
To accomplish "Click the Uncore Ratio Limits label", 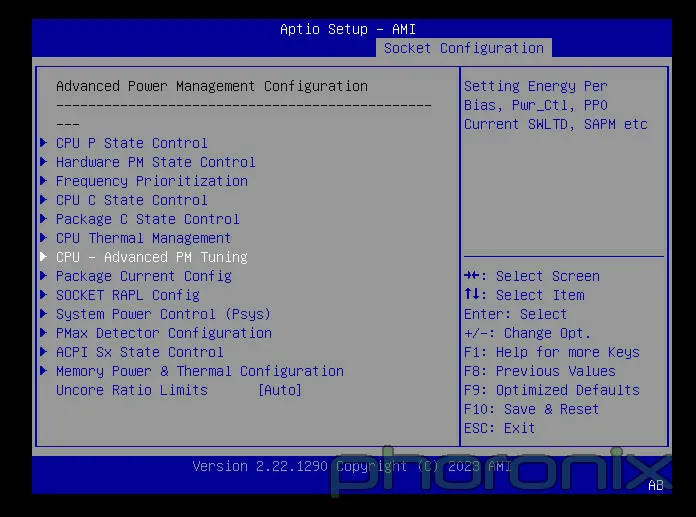I will coord(131,390).
